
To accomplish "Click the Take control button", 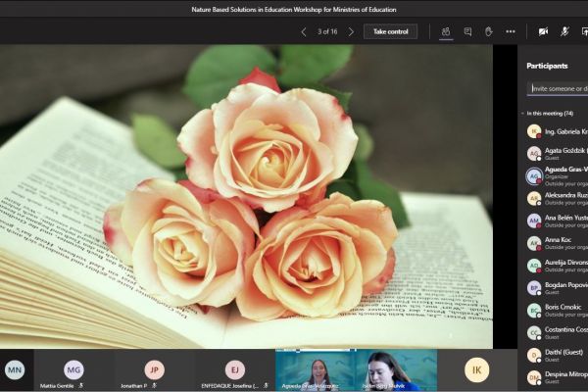I will pyautogui.click(x=390, y=32).
